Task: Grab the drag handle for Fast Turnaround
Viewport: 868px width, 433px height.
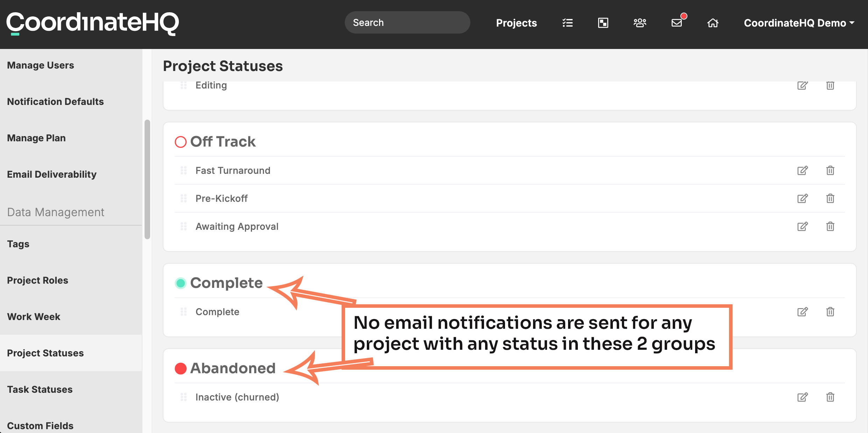Action: [x=183, y=170]
